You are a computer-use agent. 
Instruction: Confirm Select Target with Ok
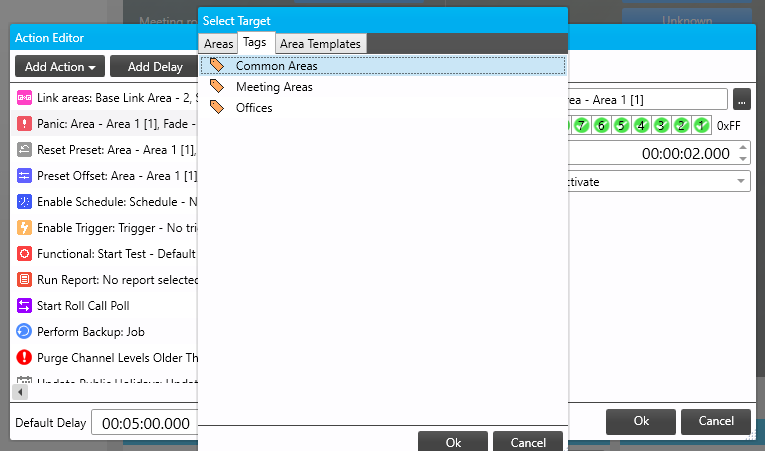tap(453, 442)
